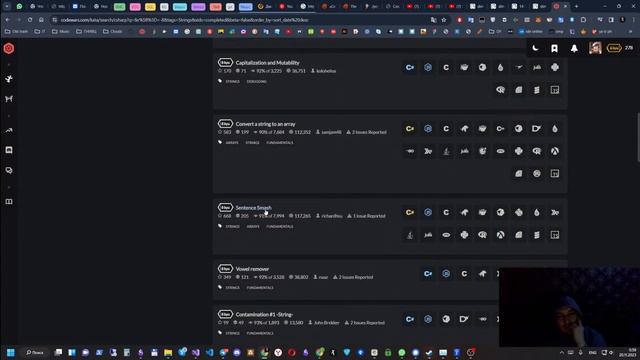Select C# icon for Capitalization and Mutability
The height and width of the screenshot is (360, 640).
click(x=410, y=67)
